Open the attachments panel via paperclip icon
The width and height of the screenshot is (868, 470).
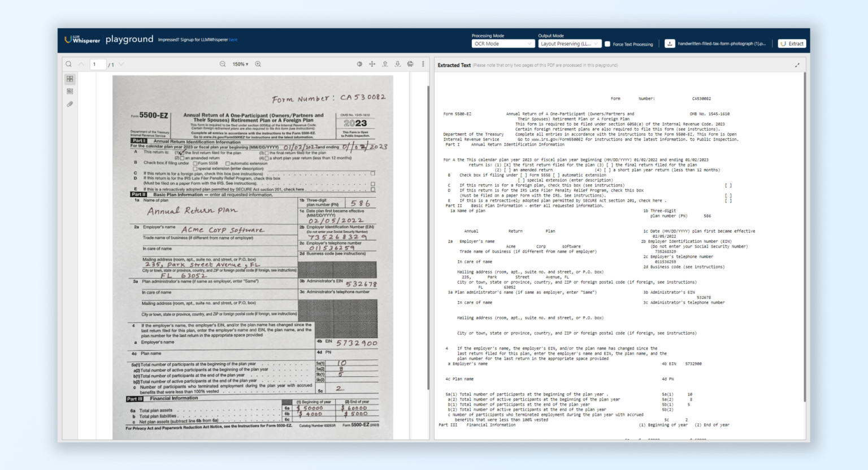click(x=70, y=104)
